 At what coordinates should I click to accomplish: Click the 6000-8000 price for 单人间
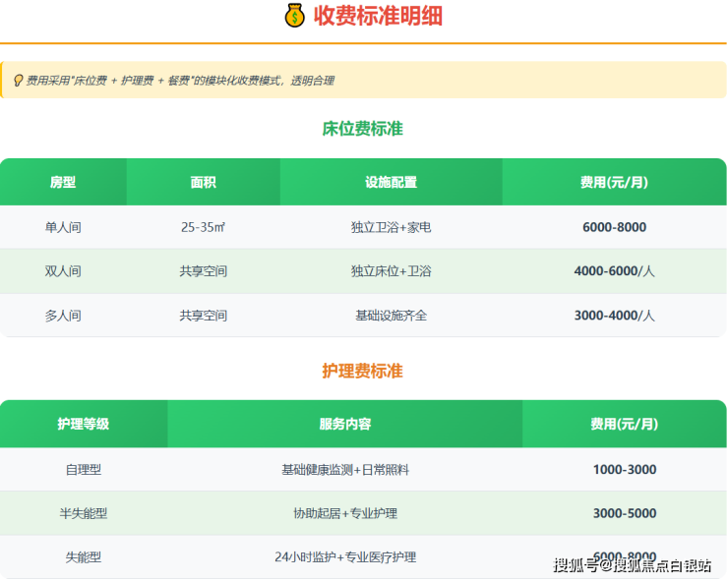[x=614, y=227]
